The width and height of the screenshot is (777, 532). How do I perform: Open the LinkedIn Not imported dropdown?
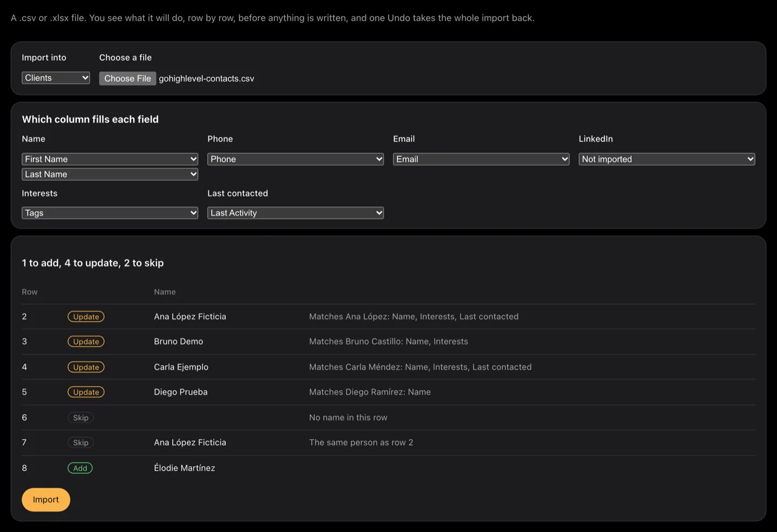[667, 159]
